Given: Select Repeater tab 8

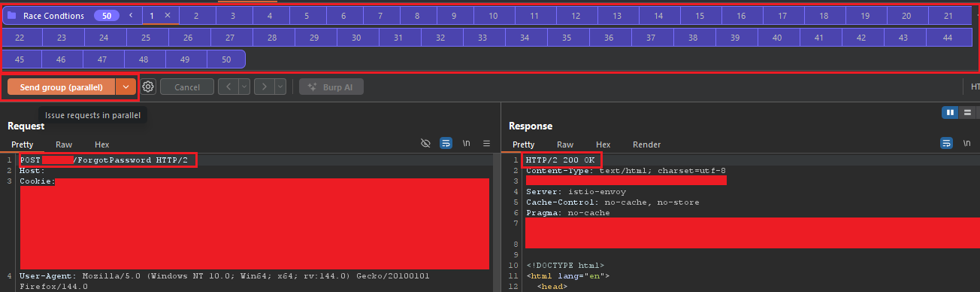Looking at the screenshot, I should pos(417,16).
